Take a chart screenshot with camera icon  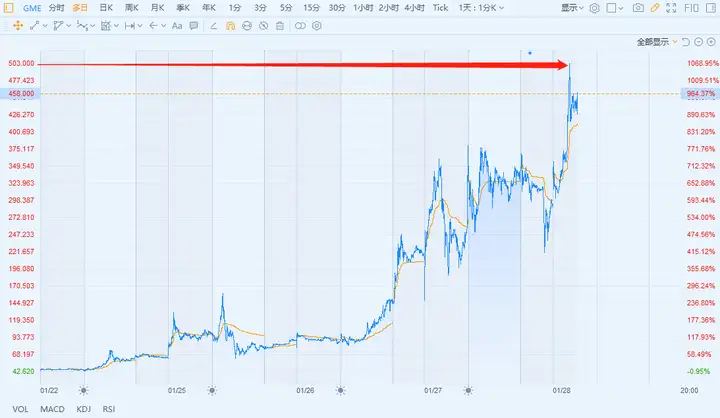point(639,7)
